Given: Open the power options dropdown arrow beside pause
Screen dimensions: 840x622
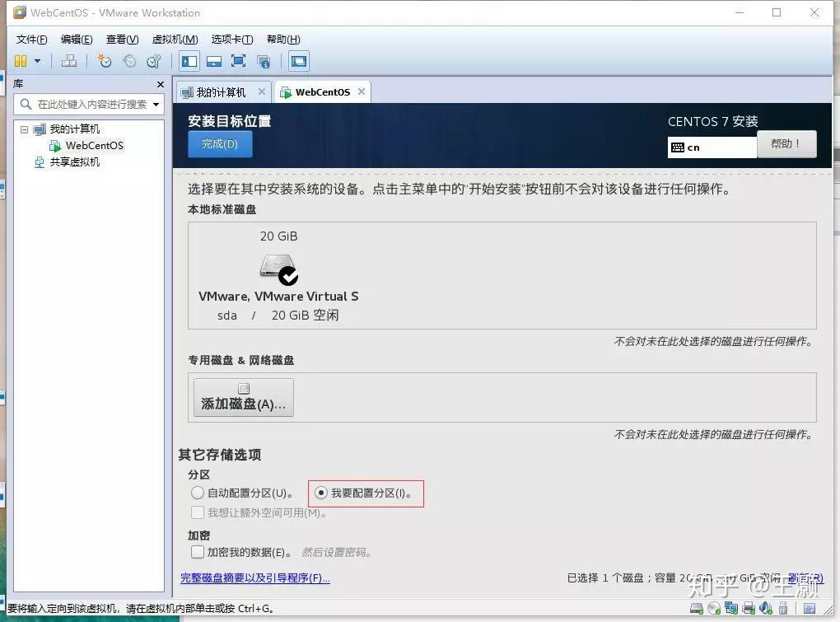Looking at the screenshot, I should point(38,61).
